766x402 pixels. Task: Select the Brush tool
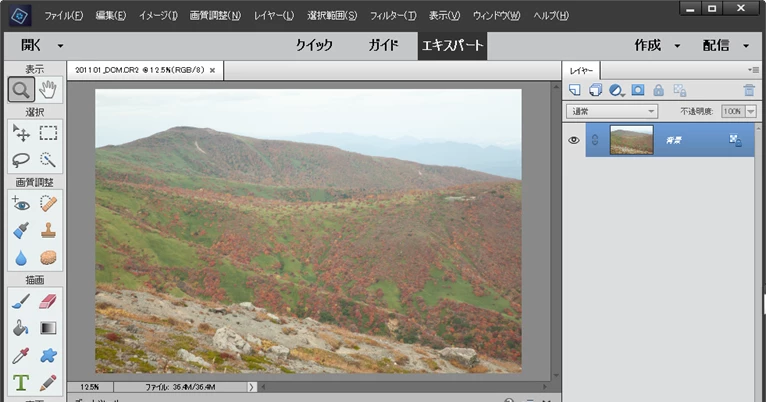tap(21, 301)
